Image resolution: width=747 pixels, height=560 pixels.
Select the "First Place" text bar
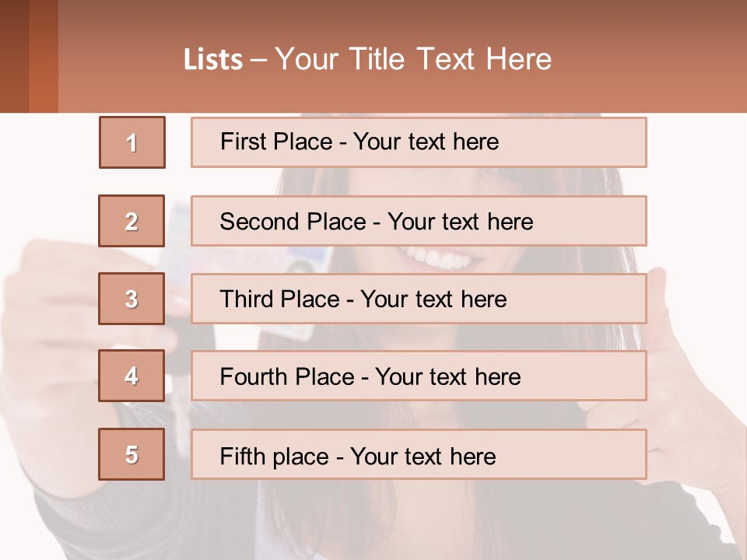419,142
